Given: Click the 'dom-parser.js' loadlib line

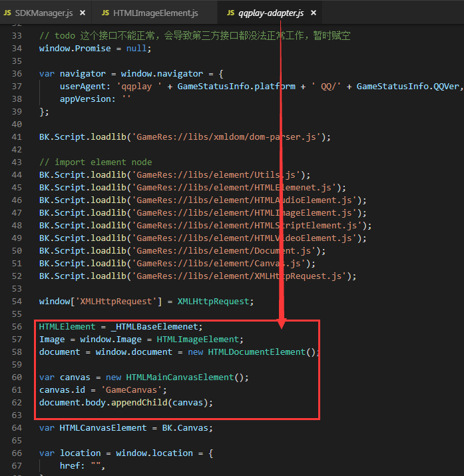Looking at the screenshot, I should [185, 137].
